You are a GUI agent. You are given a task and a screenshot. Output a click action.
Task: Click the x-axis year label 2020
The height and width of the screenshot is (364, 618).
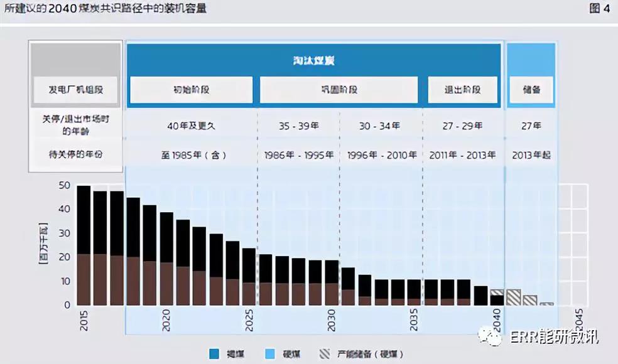click(x=166, y=320)
